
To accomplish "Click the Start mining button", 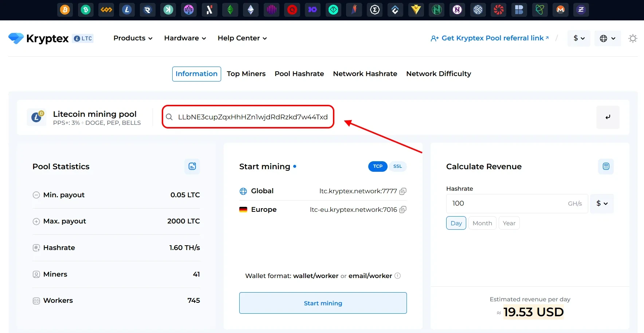I will (323, 303).
